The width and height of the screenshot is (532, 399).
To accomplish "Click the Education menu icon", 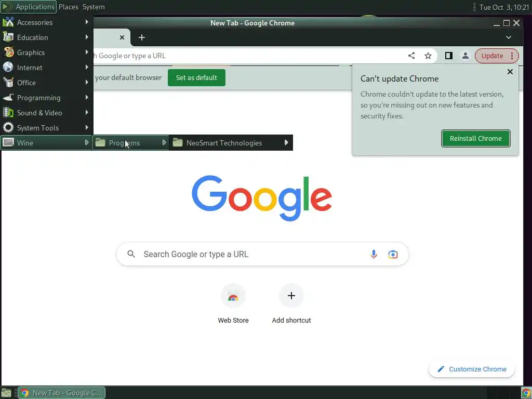I will [x=8, y=37].
